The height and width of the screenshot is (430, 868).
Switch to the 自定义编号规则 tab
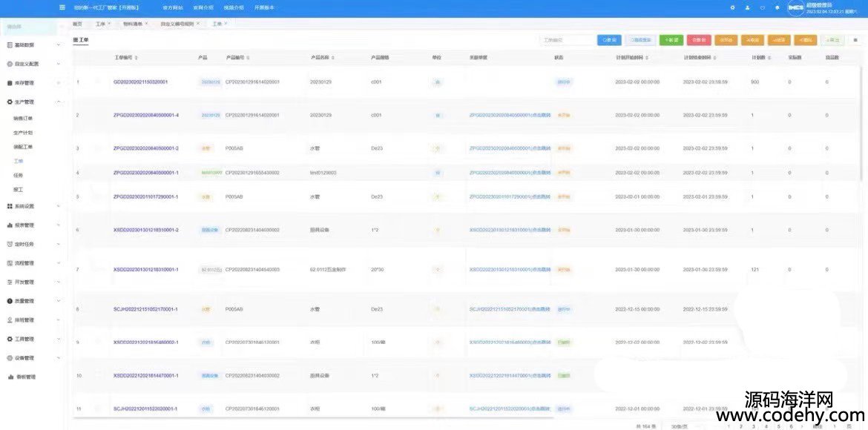(177, 24)
